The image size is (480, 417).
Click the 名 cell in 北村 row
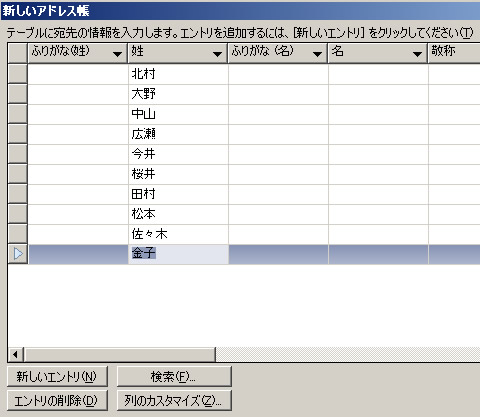pyautogui.click(x=378, y=74)
